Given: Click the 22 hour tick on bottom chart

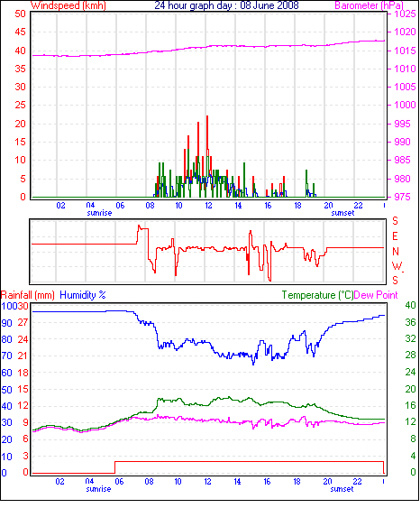Looking at the screenshot, I should pyautogui.click(x=357, y=482).
